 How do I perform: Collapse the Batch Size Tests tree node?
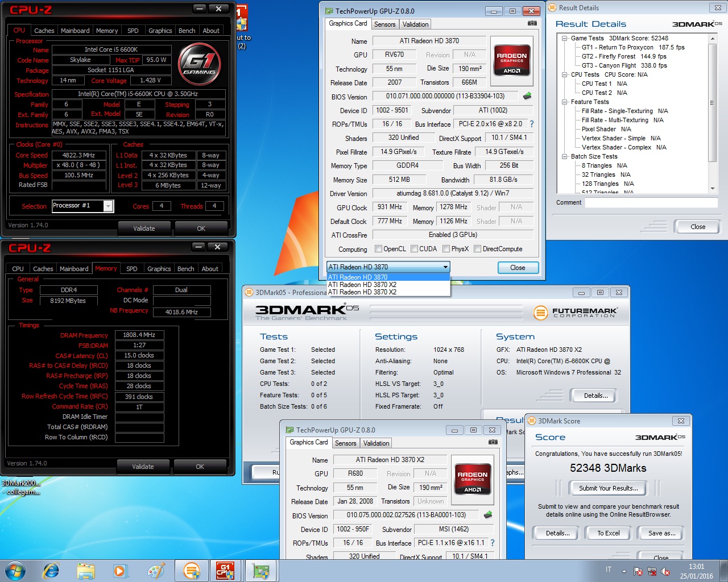tap(565, 156)
